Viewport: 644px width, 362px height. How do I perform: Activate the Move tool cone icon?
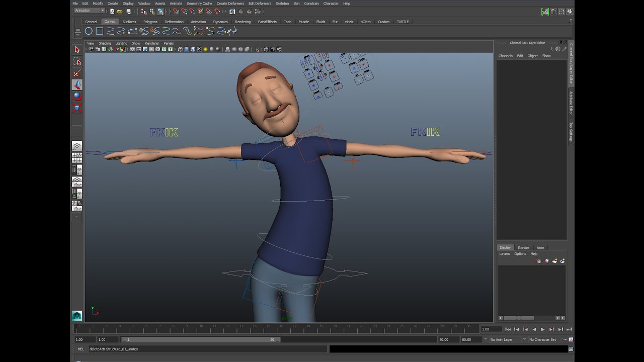tap(77, 85)
